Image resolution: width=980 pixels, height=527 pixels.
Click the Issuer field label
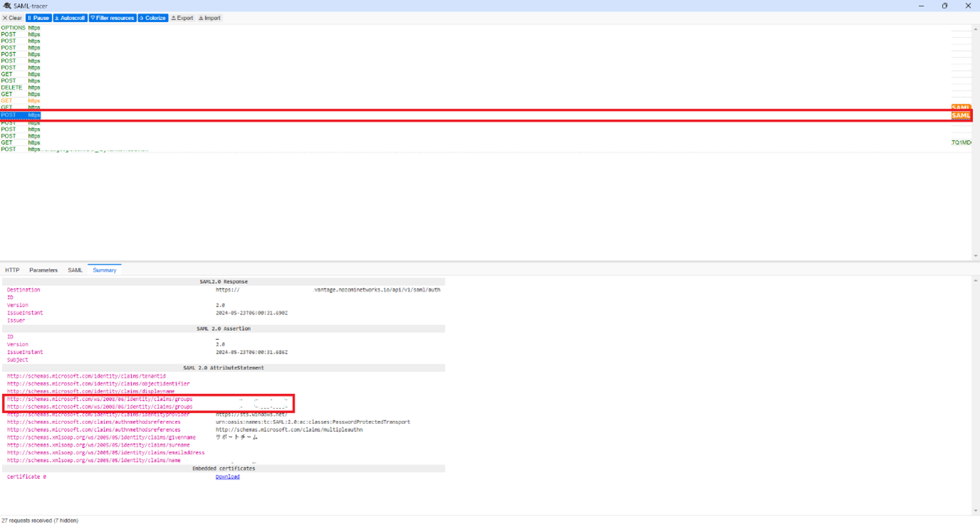pyautogui.click(x=16, y=320)
